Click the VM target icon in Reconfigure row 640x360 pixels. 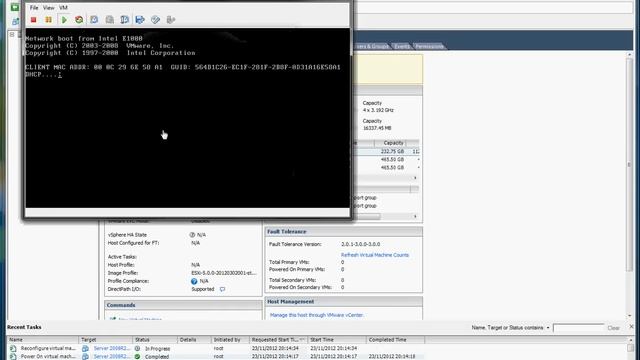(x=85, y=349)
